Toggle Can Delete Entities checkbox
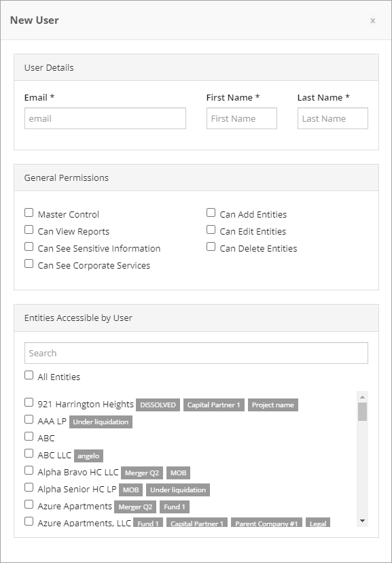Screen dimensions: 392x563 coord(211,247)
